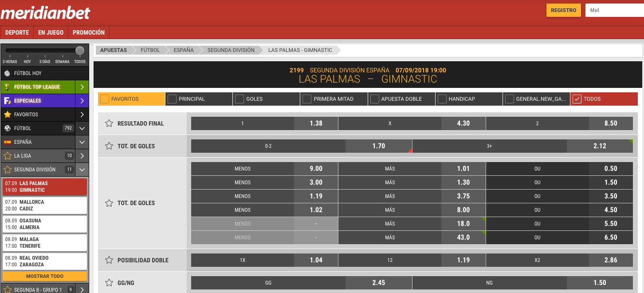Set time filter to Semana

tap(62, 62)
